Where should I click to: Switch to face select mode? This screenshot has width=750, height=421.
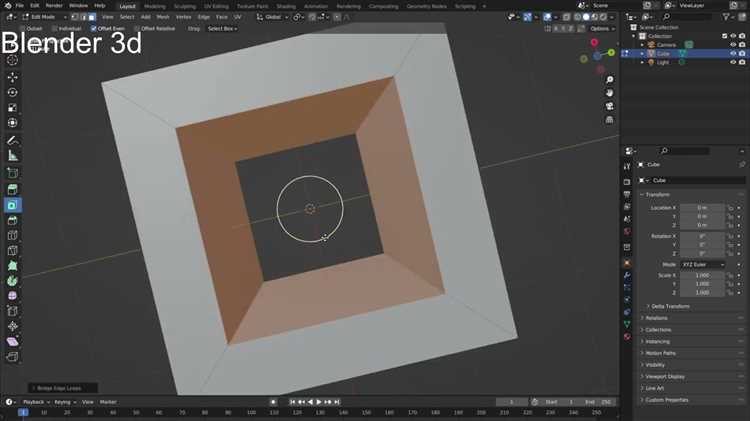92,17
